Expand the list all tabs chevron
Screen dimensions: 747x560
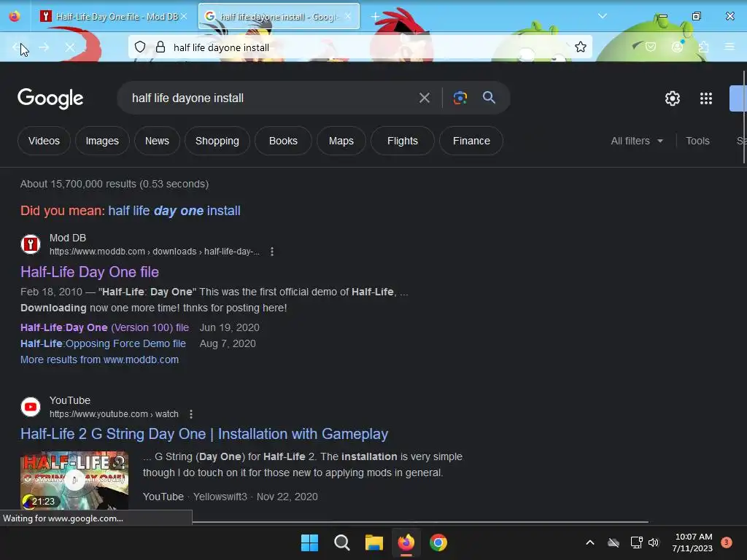602,16
